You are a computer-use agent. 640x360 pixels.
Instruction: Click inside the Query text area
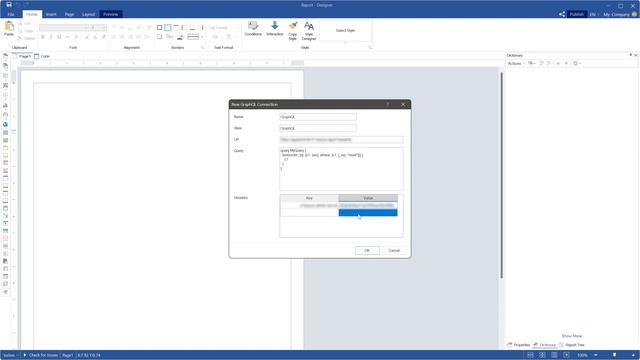point(341,169)
